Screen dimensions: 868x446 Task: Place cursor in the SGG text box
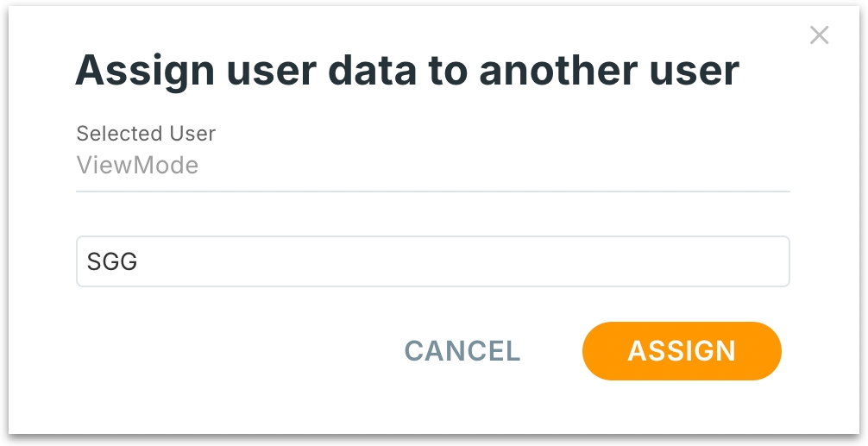click(432, 261)
